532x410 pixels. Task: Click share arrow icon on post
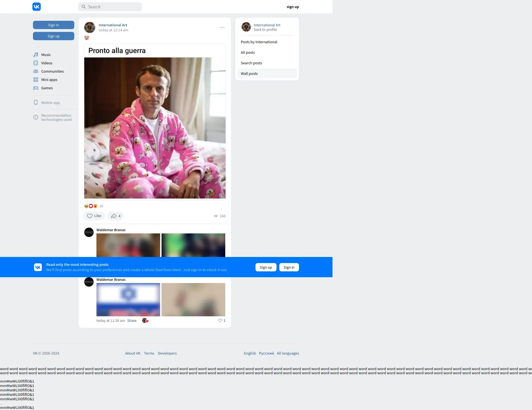[114, 216]
